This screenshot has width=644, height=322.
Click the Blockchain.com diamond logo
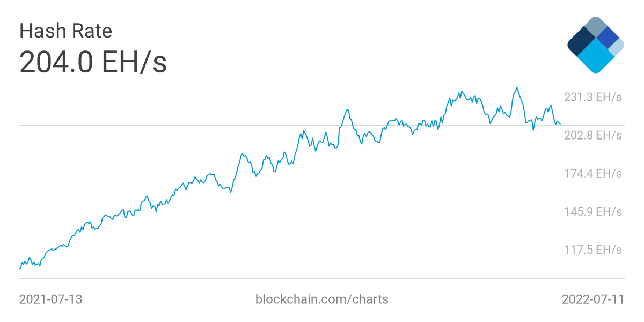pos(596,45)
